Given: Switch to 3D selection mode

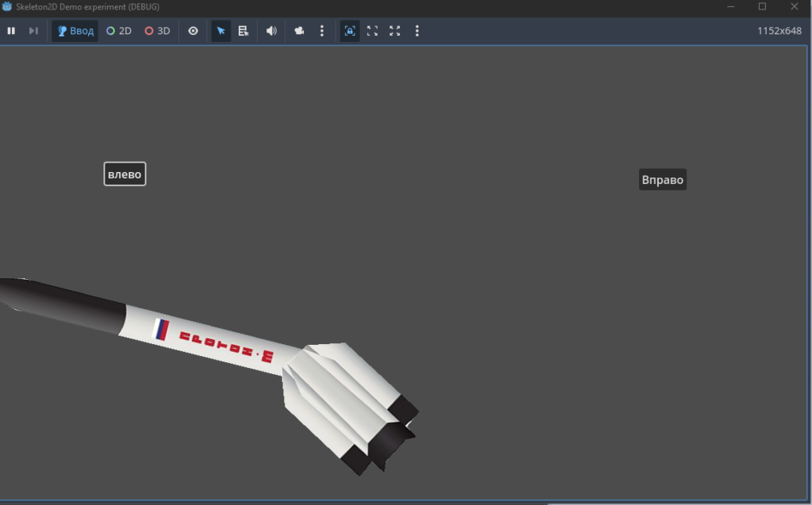Looking at the screenshot, I should coord(157,31).
